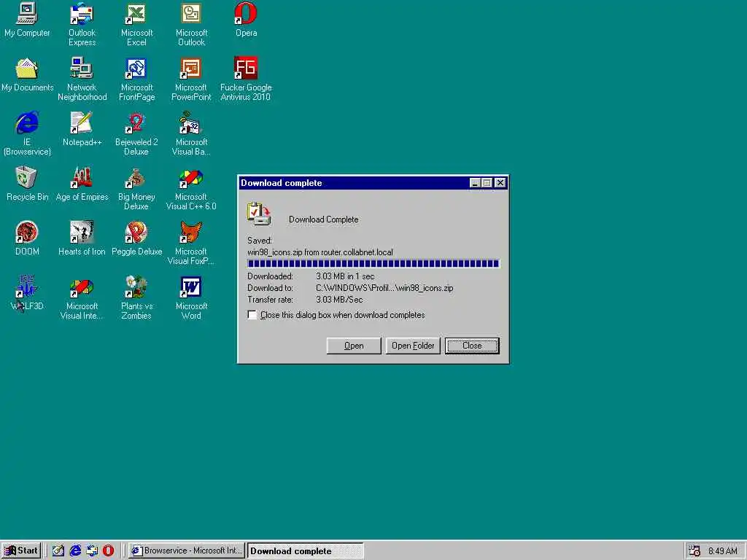Switch to Browservice Internet Explorer taskbar button
Screen dimensions: 747x560
[x=187, y=551]
